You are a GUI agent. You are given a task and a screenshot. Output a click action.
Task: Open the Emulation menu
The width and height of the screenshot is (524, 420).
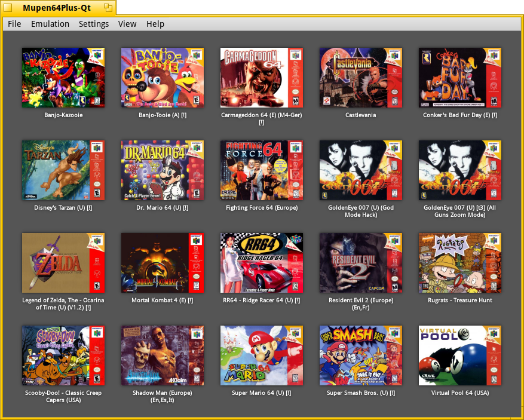(50, 24)
